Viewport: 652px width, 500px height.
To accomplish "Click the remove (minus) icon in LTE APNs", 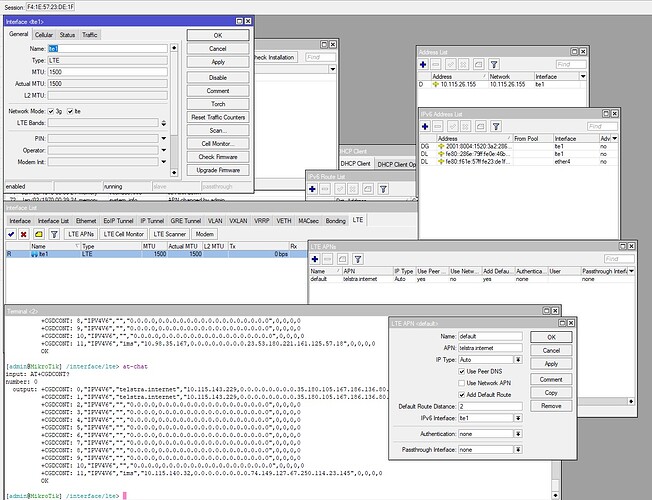I will point(327,259).
